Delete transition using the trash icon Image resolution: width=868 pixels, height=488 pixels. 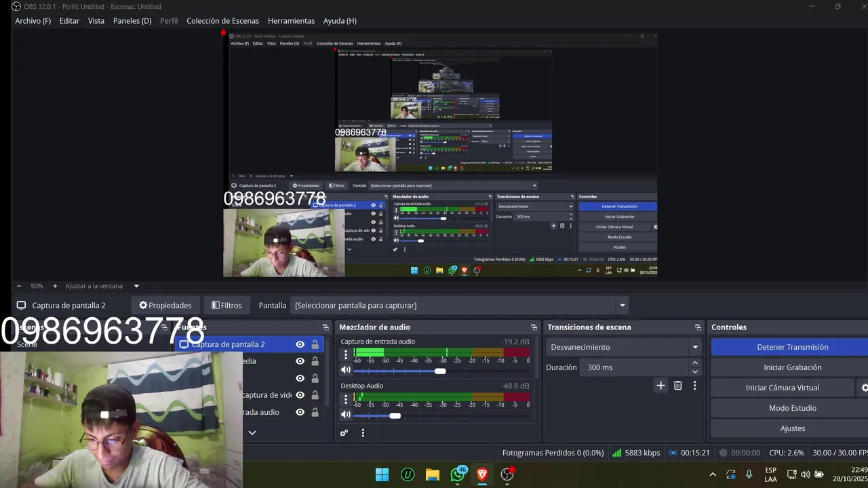677,386
